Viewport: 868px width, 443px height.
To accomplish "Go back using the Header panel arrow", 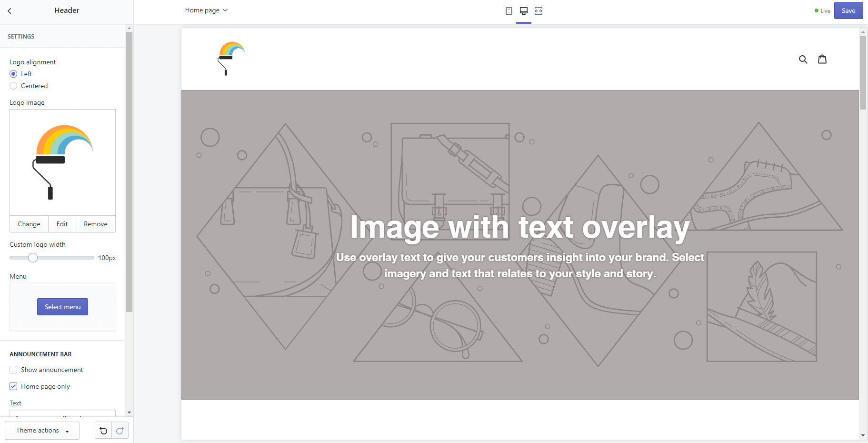I will (10, 10).
